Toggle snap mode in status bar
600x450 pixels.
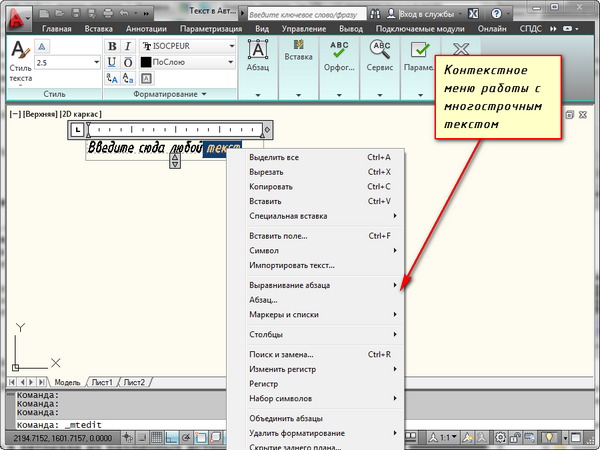(x=142, y=437)
